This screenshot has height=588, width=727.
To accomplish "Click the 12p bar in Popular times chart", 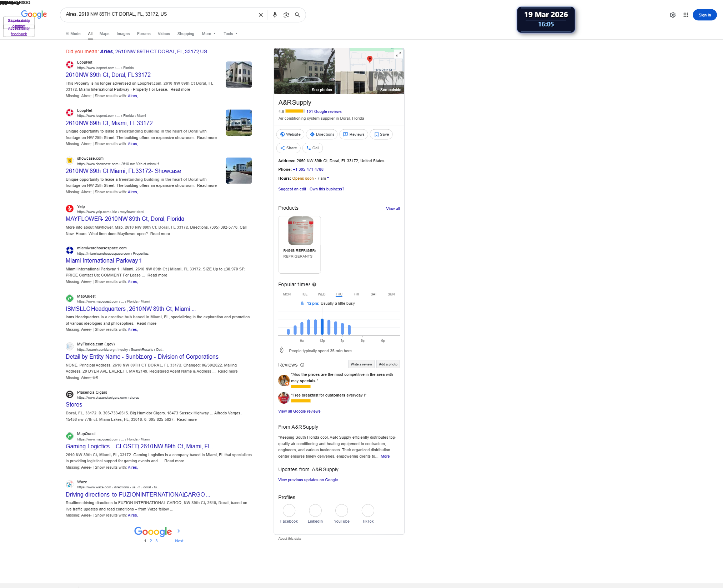I will pyautogui.click(x=322, y=326).
